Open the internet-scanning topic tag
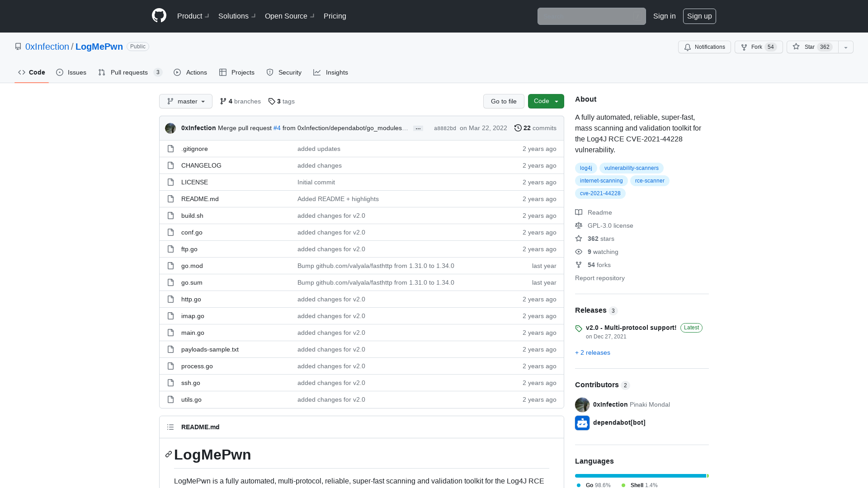 pyautogui.click(x=601, y=181)
